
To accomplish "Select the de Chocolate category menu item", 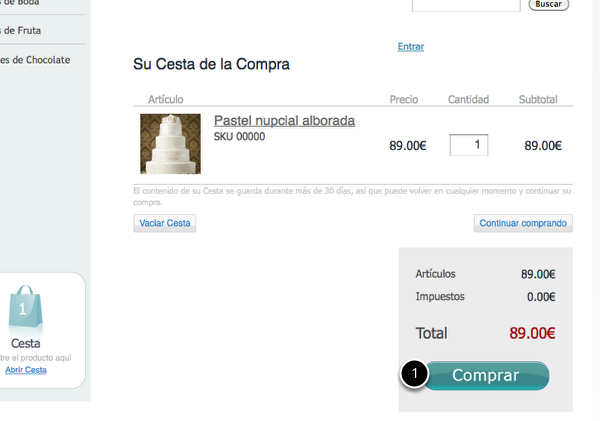I will (35, 60).
